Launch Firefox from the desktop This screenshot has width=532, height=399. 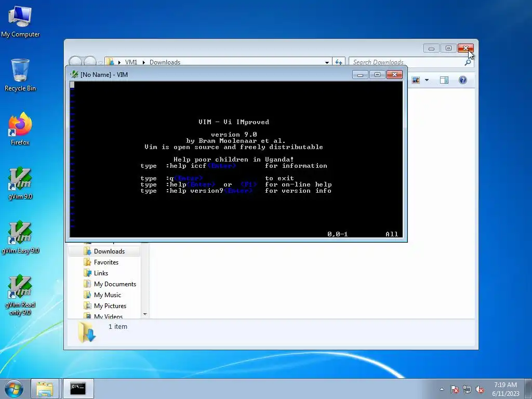tap(20, 129)
